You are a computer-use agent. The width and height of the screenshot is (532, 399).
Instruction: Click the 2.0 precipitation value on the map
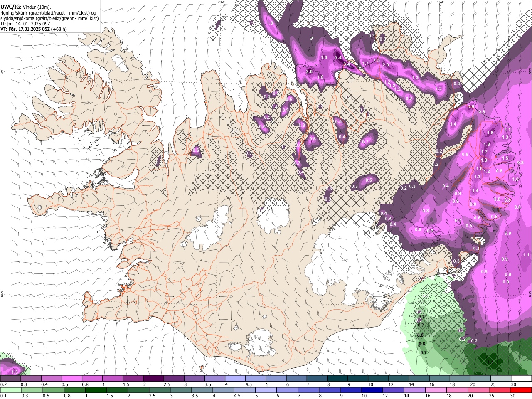click(385, 65)
